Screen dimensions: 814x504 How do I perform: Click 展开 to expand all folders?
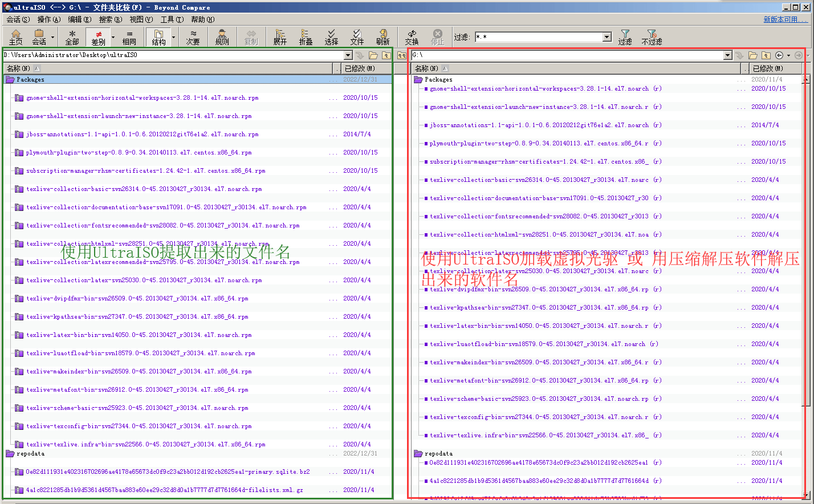(280, 37)
